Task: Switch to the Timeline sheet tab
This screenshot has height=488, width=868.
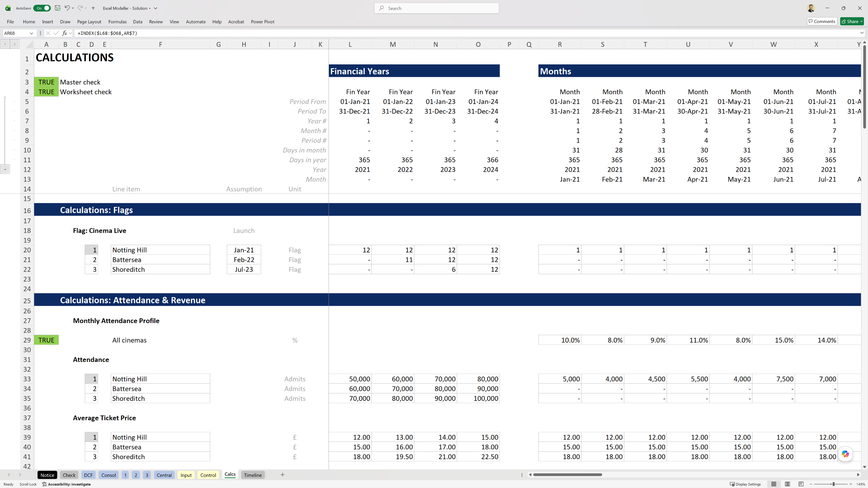Action: (253, 475)
